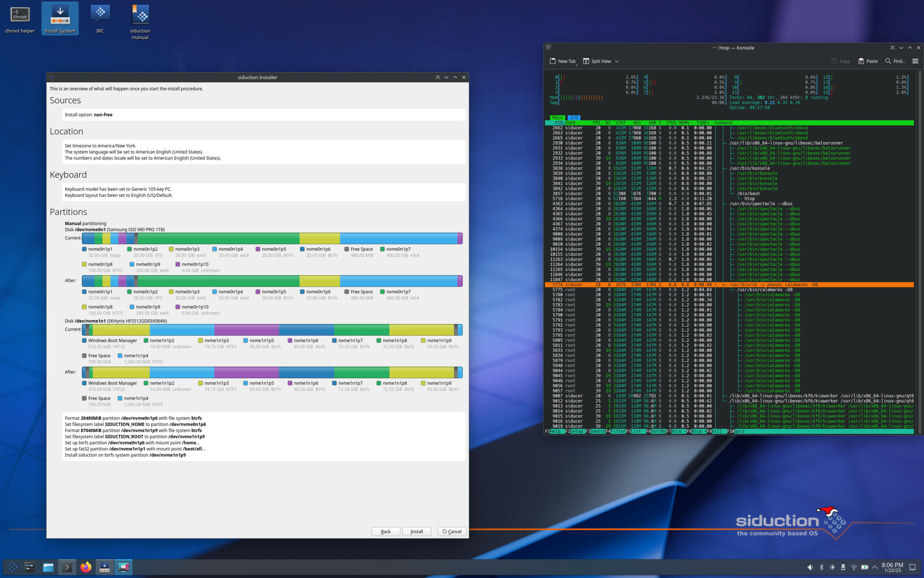Image resolution: width=924 pixels, height=578 pixels.
Task: Toggle keep-above on the siduction Installer window
Action: pyautogui.click(x=437, y=77)
